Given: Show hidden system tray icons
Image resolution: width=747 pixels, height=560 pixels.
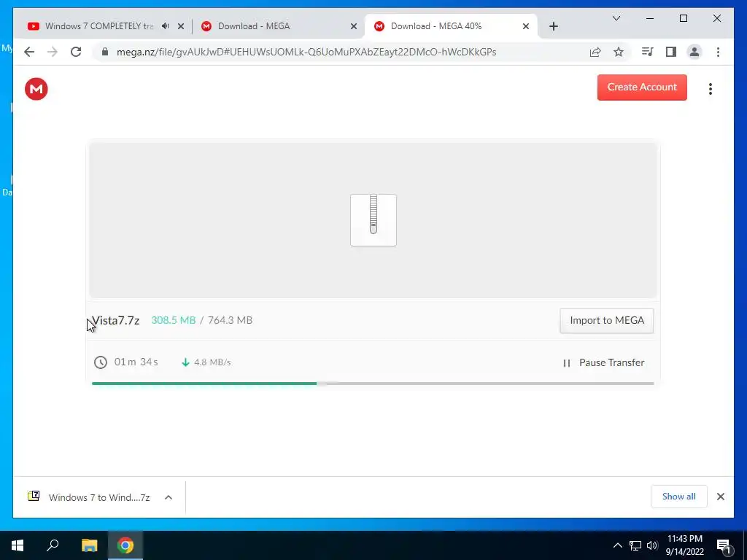Looking at the screenshot, I should 617,545.
